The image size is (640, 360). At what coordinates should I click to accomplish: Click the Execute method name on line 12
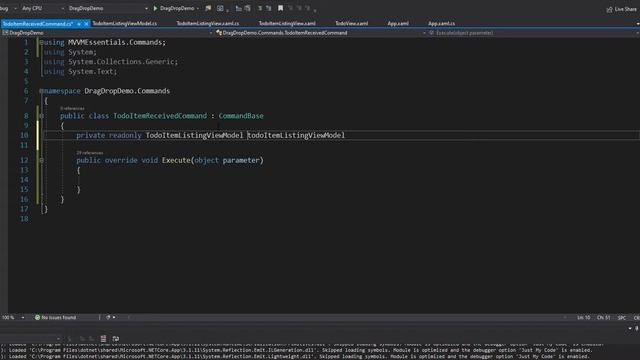176,160
